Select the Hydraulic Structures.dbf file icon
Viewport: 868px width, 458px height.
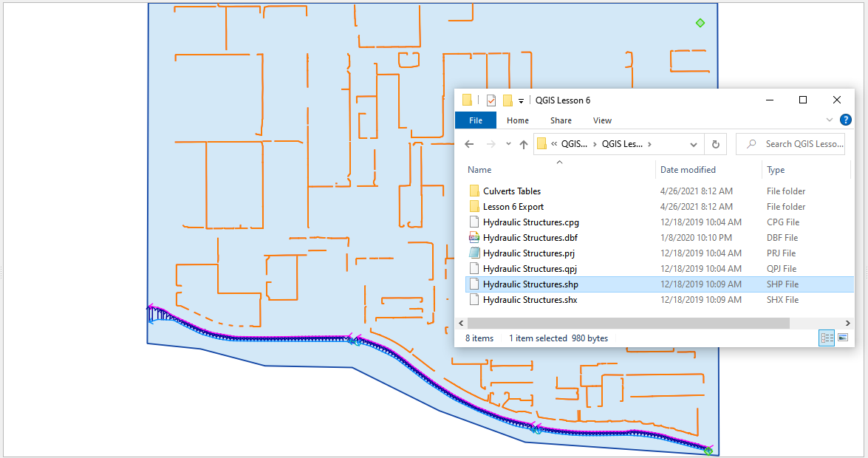coord(474,238)
